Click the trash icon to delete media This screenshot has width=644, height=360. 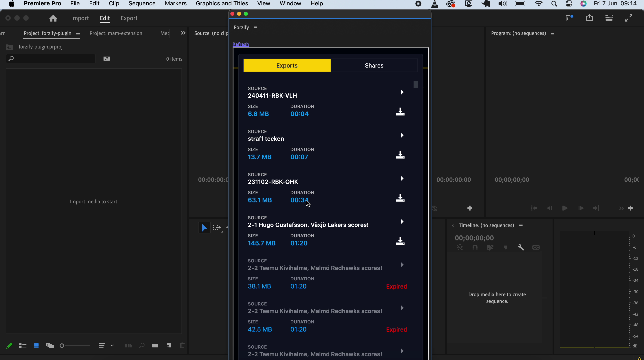[x=182, y=345]
